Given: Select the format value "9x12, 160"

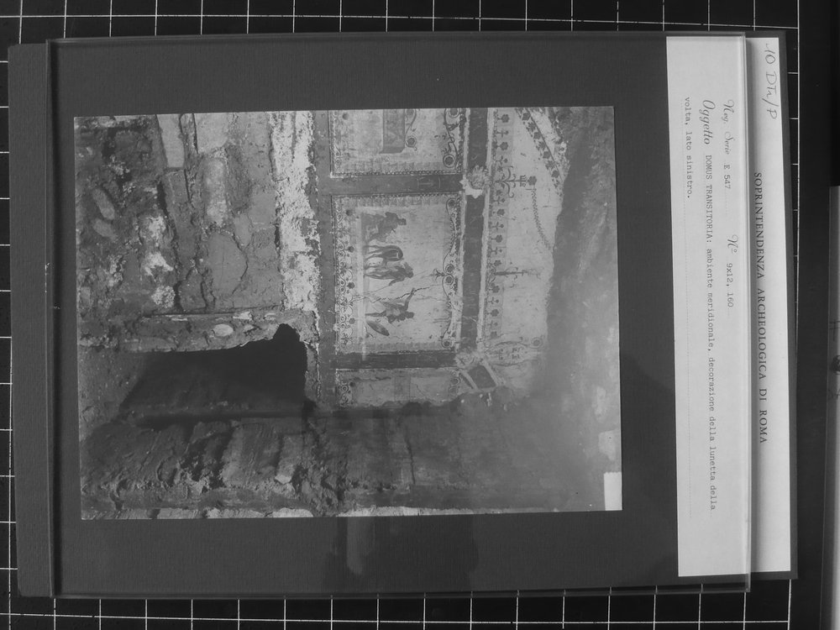Looking at the screenshot, I should (729, 286).
